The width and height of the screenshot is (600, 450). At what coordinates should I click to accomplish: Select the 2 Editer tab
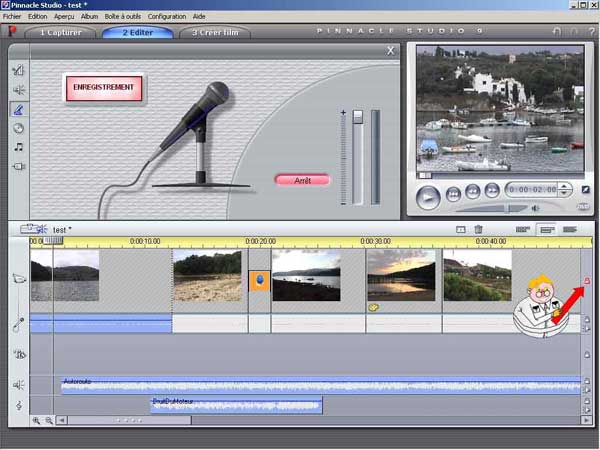point(138,33)
